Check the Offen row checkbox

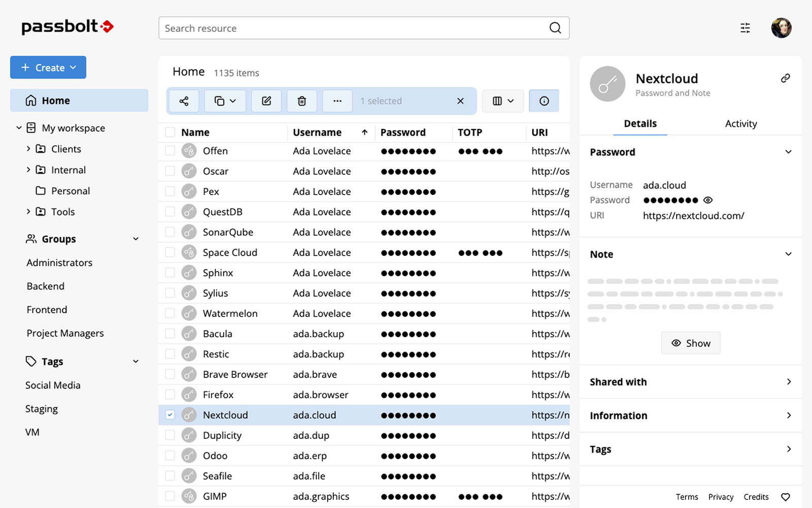click(x=170, y=150)
